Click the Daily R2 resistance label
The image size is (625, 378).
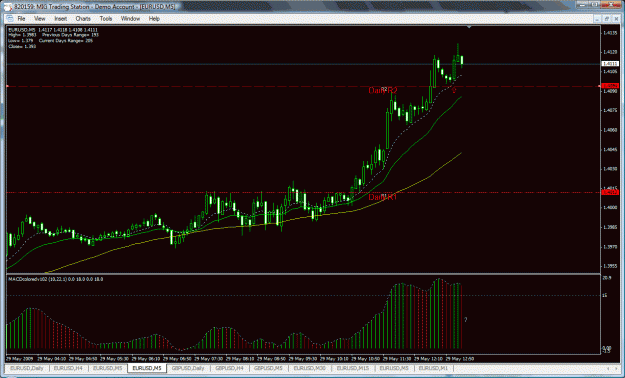click(383, 91)
